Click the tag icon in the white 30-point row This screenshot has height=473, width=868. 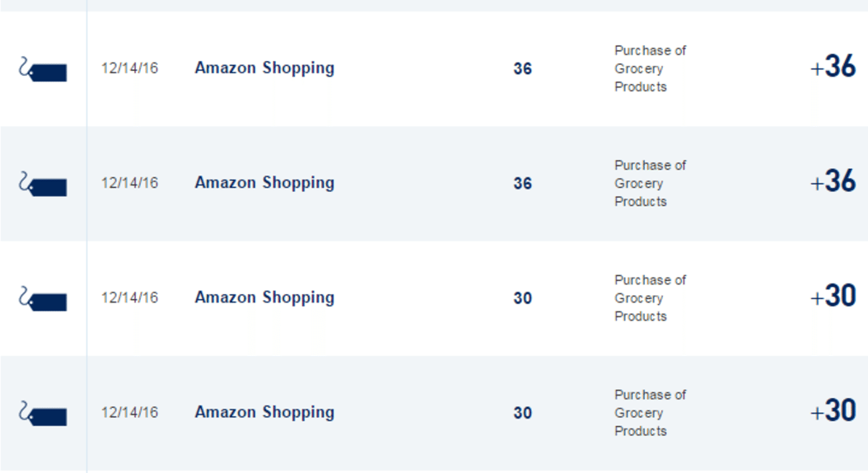(x=43, y=298)
